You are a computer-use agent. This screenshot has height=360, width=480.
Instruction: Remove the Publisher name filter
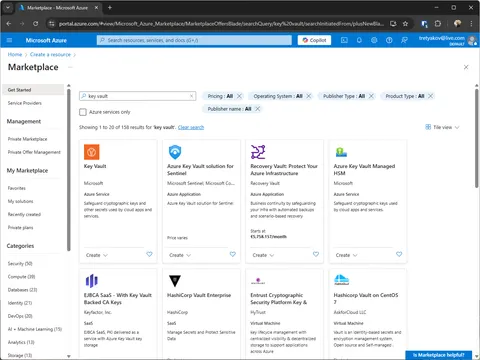click(257, 109)
